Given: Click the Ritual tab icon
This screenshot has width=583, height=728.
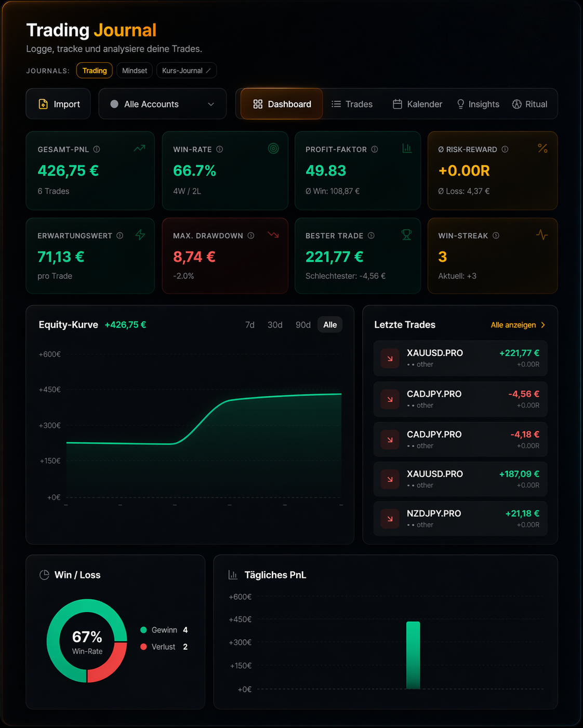Looking at the screenshot, I should pyautogui.click(x=516, y=104).
